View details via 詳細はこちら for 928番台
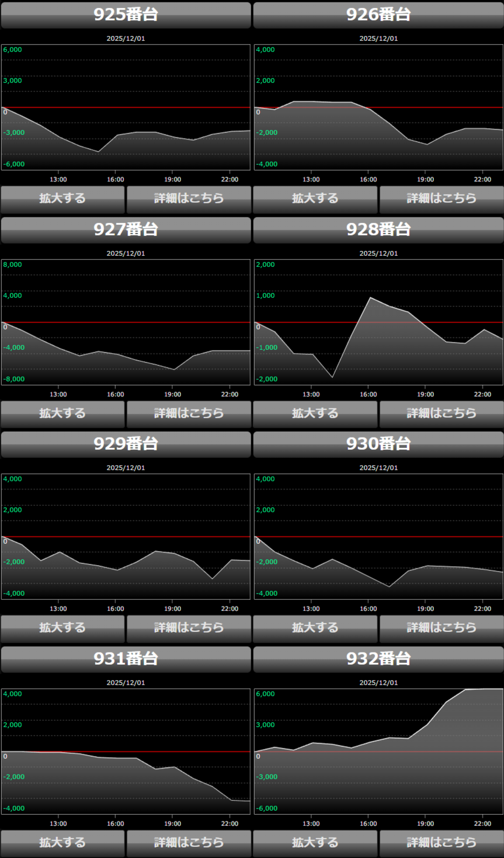Screen dimensions: 504x858 442,414
